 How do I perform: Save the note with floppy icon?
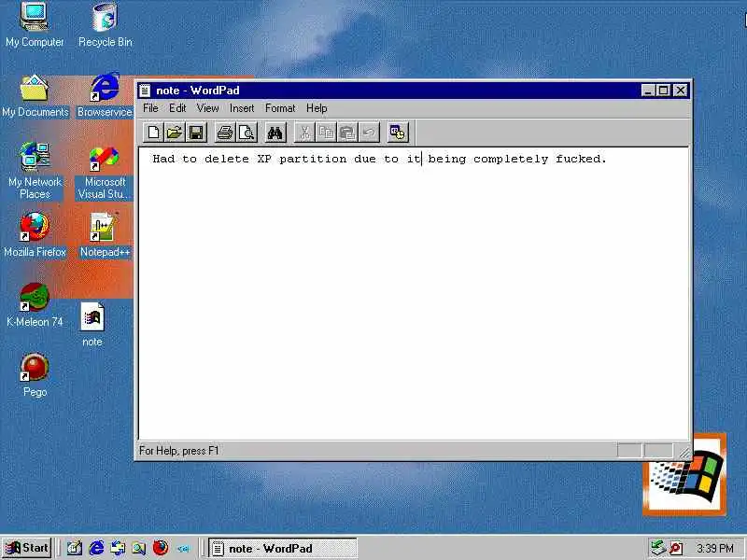tap(196, 133)
